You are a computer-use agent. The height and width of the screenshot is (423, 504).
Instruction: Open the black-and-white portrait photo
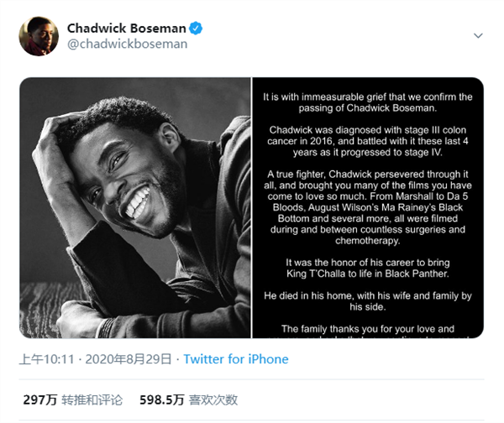click(134, 207)
